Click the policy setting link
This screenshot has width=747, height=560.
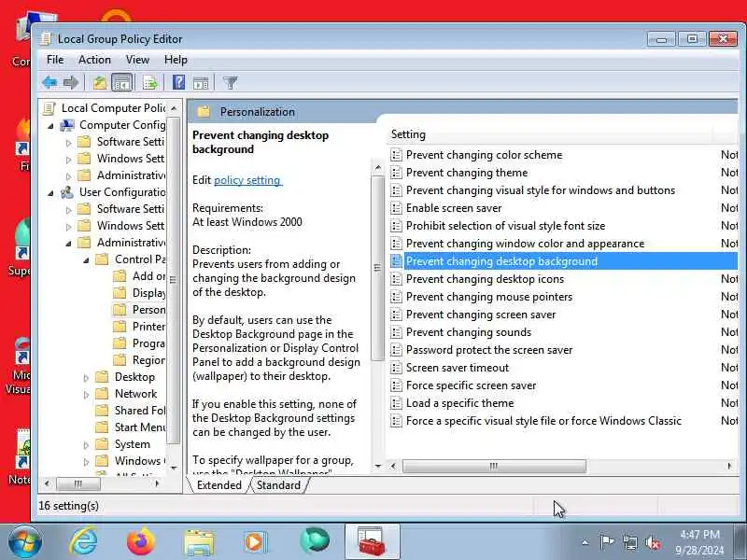coord(247,180)
